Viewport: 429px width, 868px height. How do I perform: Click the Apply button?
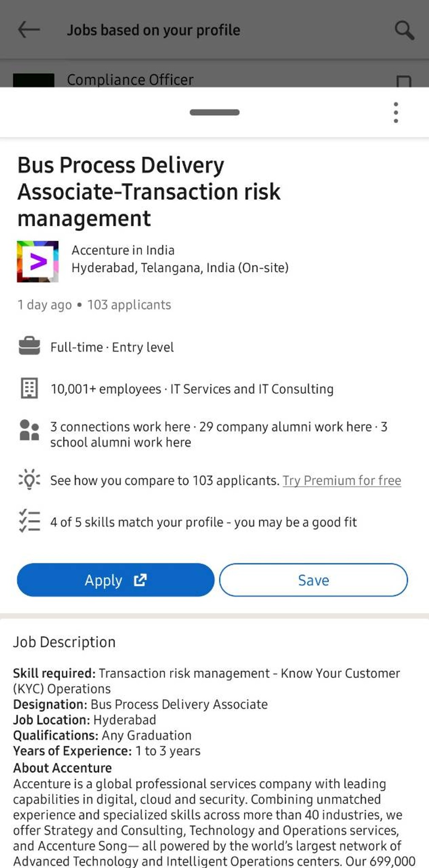(x=115, y=579)
